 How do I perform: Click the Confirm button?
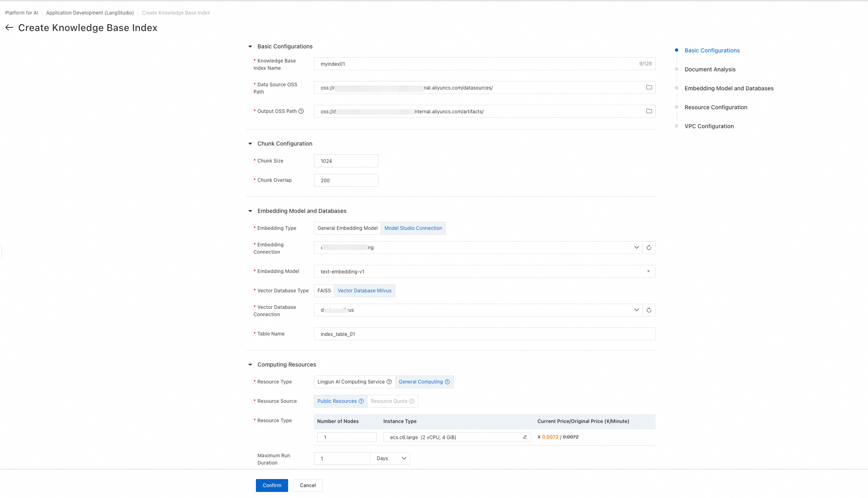(x=272, y=485)
